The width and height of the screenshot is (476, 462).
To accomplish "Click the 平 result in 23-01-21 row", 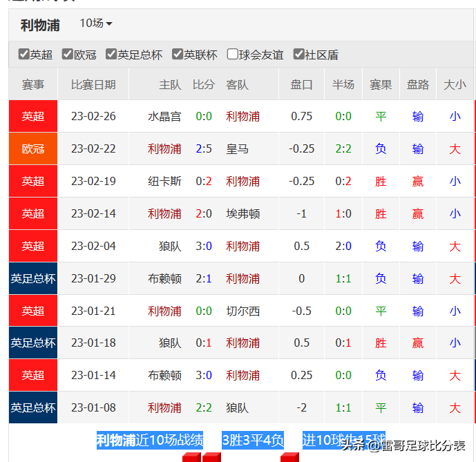I will coord(381,311).
